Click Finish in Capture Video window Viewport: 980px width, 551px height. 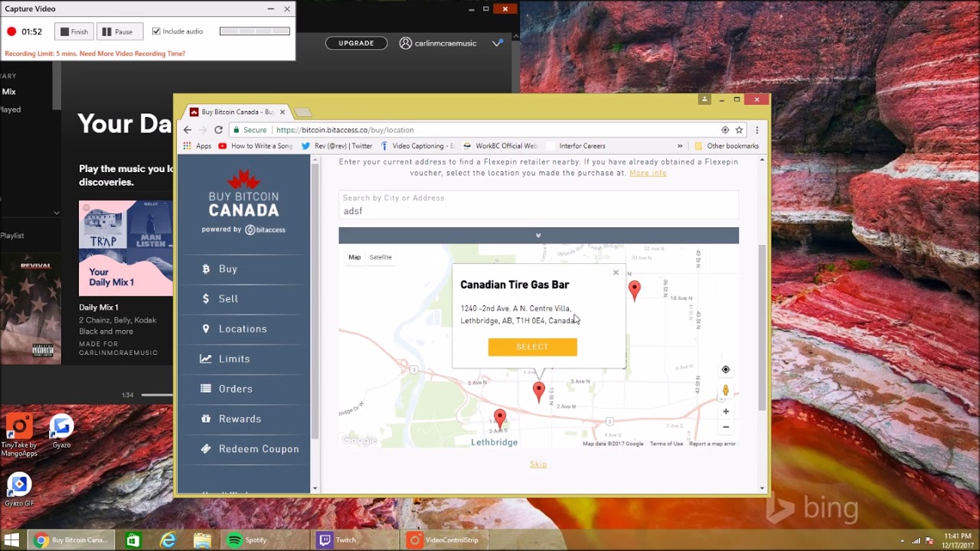pyautogui.click(x=74, y=31)
